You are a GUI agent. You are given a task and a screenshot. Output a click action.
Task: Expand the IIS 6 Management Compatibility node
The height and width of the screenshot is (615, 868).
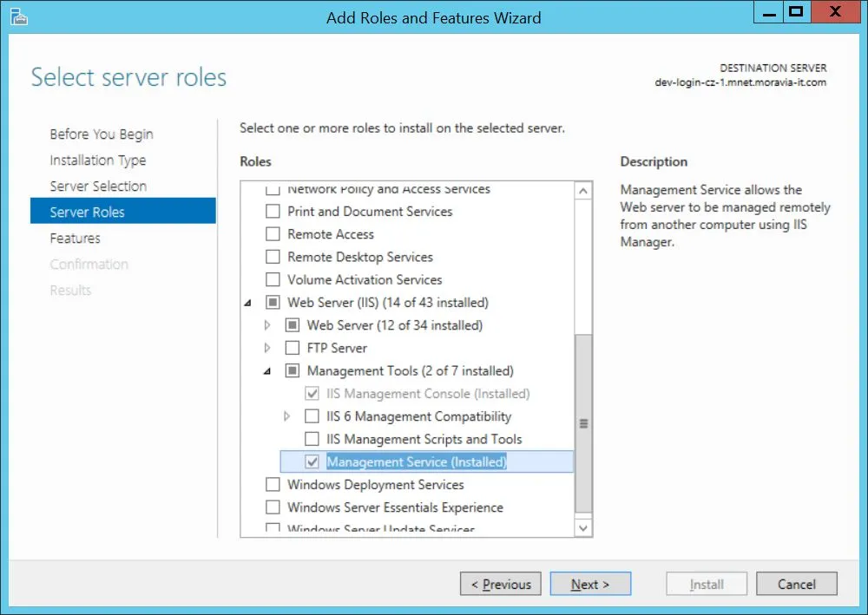click(287, 416)
